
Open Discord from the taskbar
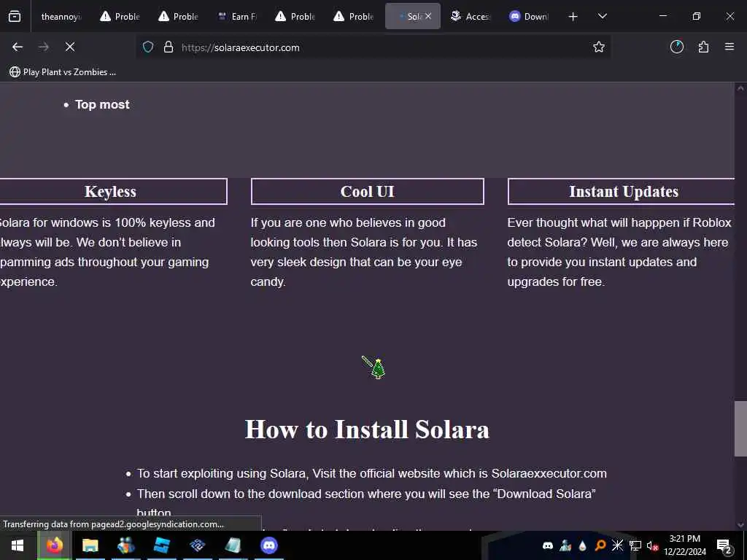pos(269,545)
